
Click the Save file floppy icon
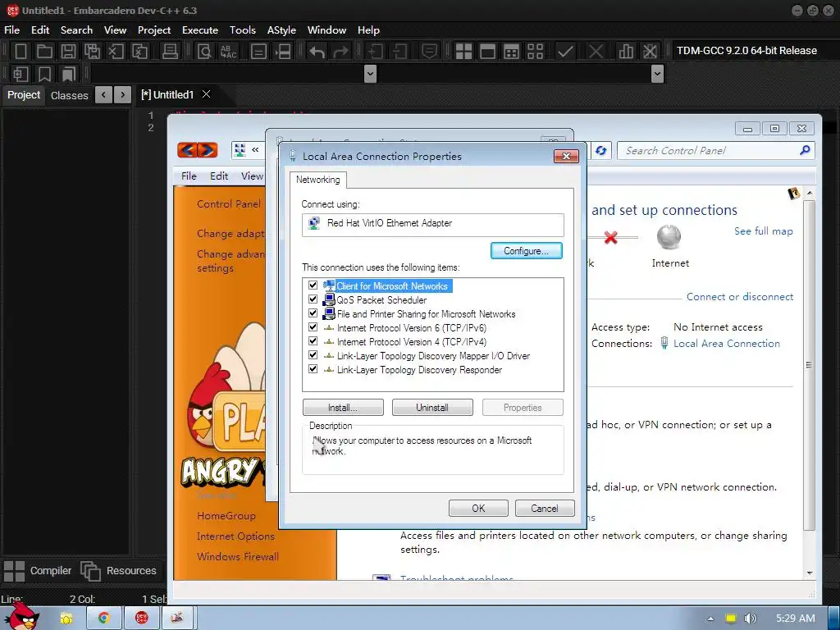tap(68, 52)
